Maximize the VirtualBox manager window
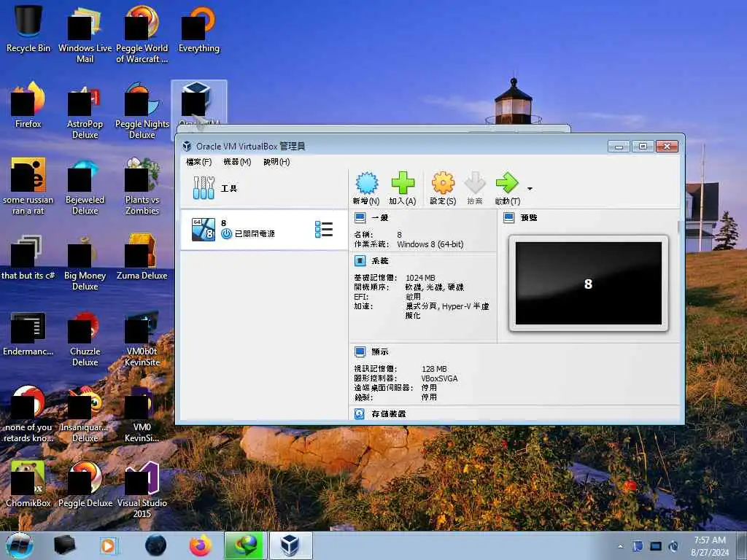Screen dimensions: 747x560 point(643,146)
